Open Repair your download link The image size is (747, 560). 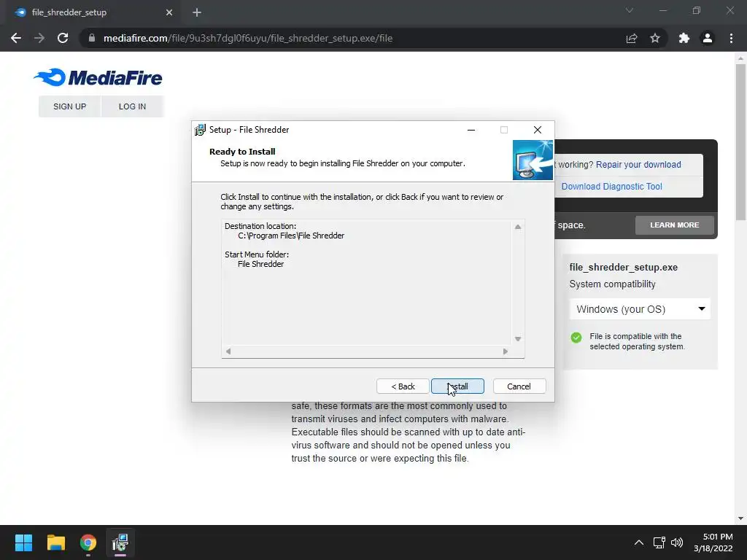click(x=638, y=164)
